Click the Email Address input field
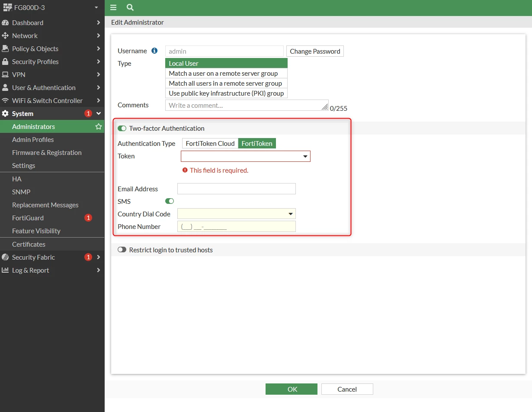 coord(237,189)
